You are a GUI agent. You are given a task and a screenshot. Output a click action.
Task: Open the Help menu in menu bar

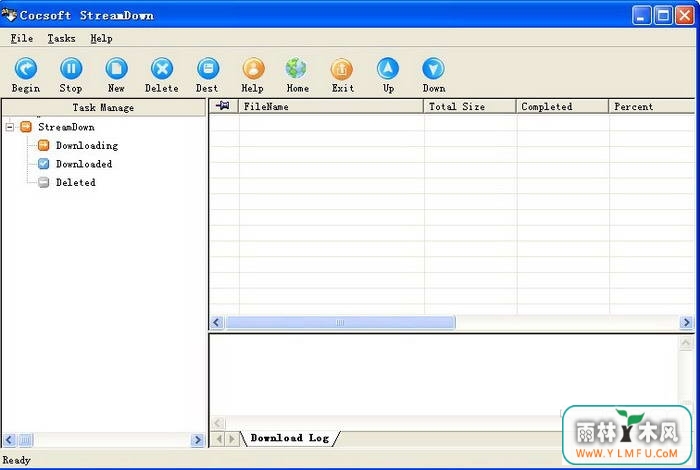pyautogui.click(x=101, y=38)
